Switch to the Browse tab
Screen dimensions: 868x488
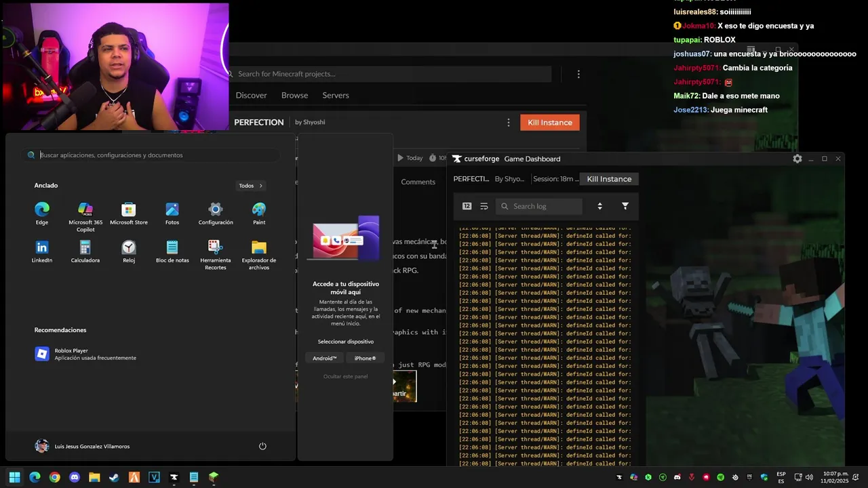tap(294, 96)
